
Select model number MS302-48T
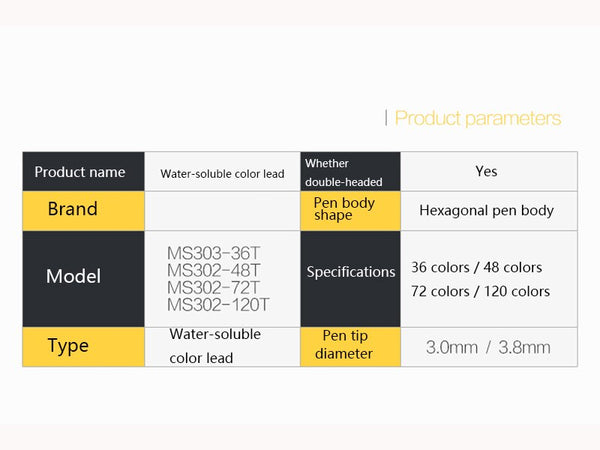pyautogui.click(x=214, y=270)
